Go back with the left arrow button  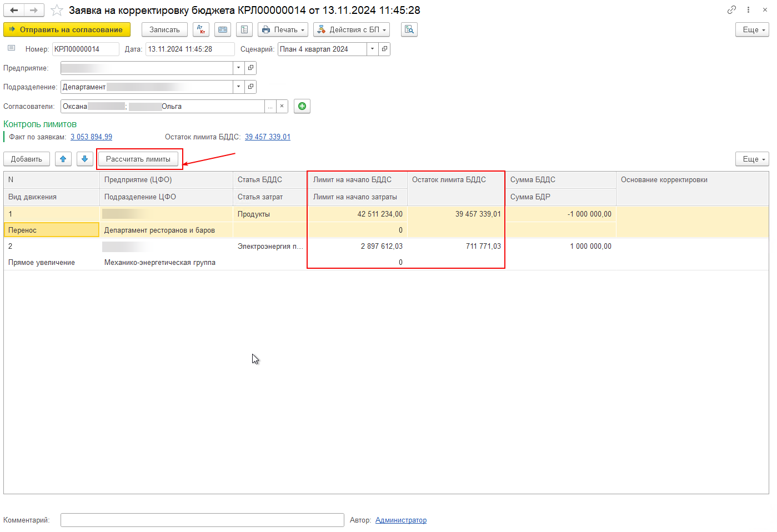[14, 11]
